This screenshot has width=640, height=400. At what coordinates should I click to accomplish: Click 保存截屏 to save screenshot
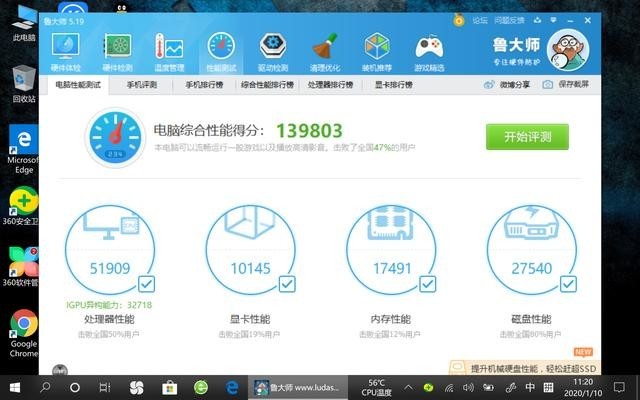566,84
